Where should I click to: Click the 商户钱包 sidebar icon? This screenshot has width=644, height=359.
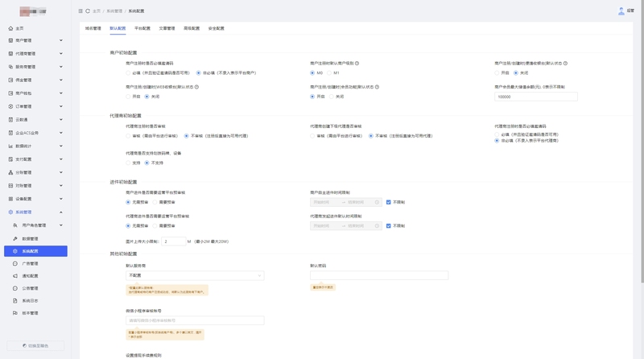[x=10, y=93]
